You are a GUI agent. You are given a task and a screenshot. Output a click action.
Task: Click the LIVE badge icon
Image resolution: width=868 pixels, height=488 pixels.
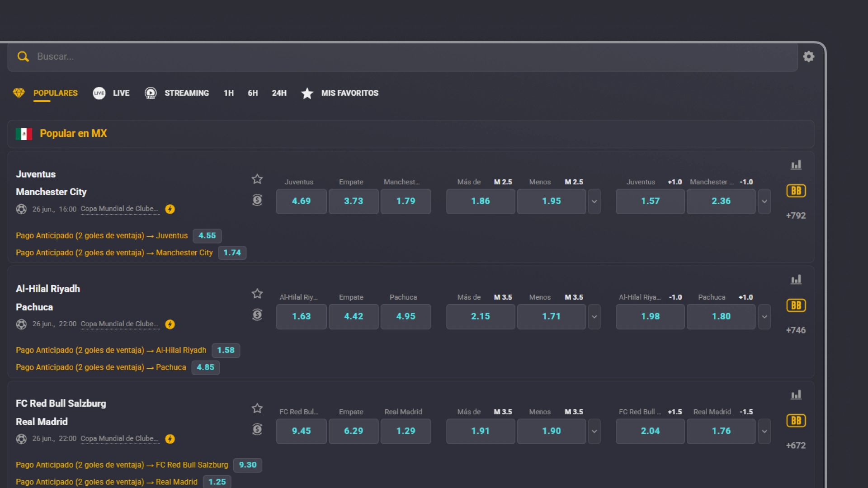click(99, 93)
